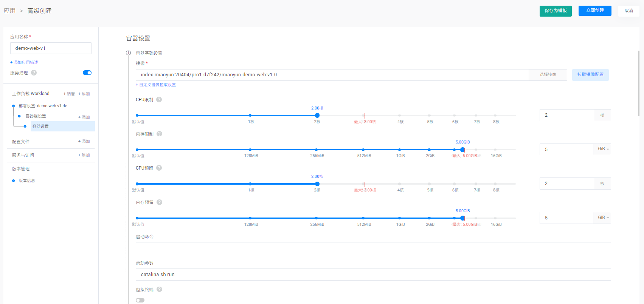Click help icon beside 虚拟终端
The width and height of the screenshot is (644, 304).
coord(160,290)
